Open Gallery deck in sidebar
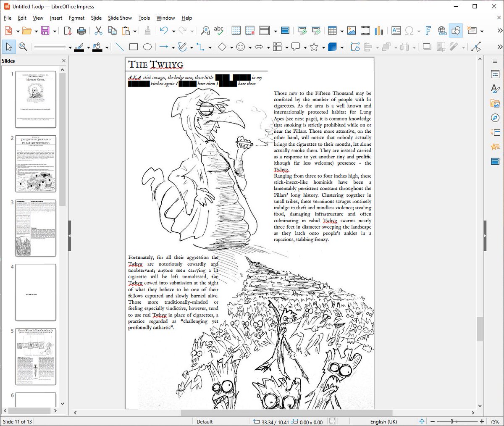 pos(495,103)
